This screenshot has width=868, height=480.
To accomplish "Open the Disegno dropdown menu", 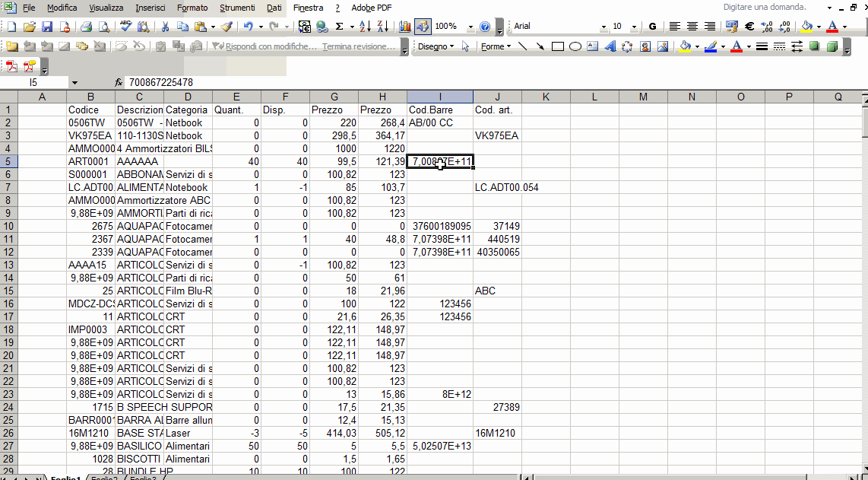I will tap(436, 46).
